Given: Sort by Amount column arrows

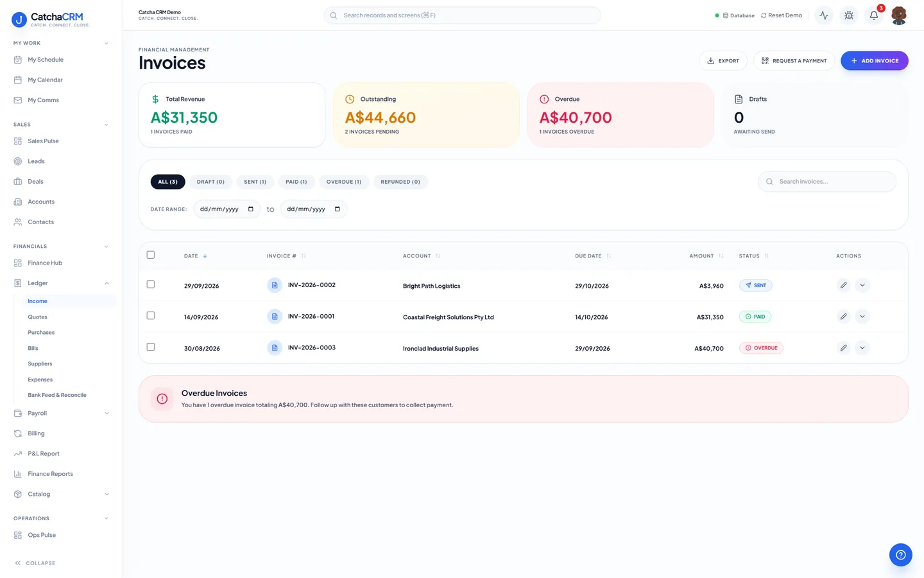Looking at the screenshot, I should pos(721,256).
